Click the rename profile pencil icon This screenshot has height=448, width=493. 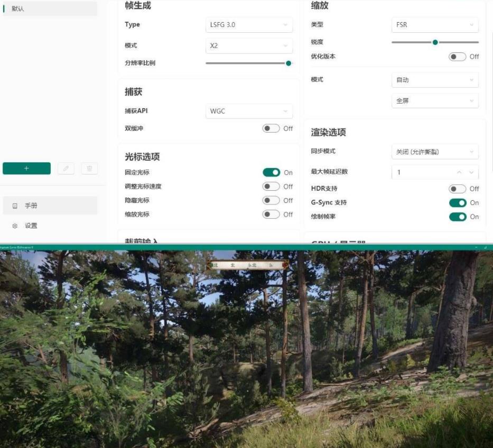click(66, 168)
